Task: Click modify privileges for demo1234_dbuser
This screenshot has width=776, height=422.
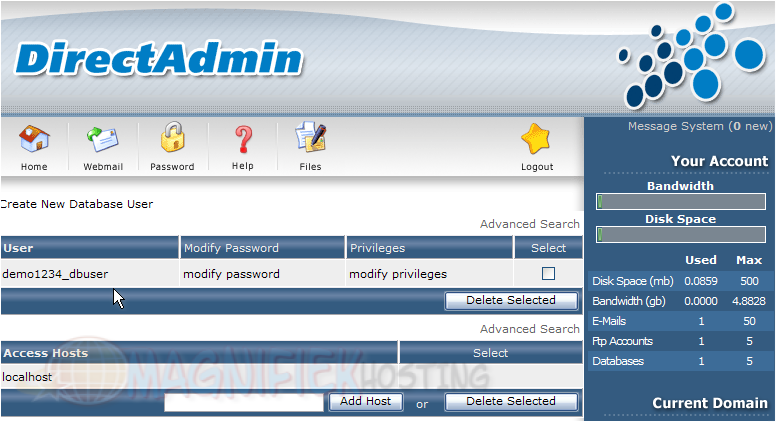Action: click(x=398, y=274)
